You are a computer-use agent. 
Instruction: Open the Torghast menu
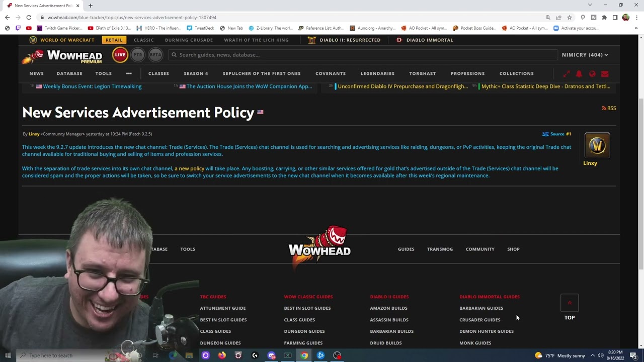(423, 73)
